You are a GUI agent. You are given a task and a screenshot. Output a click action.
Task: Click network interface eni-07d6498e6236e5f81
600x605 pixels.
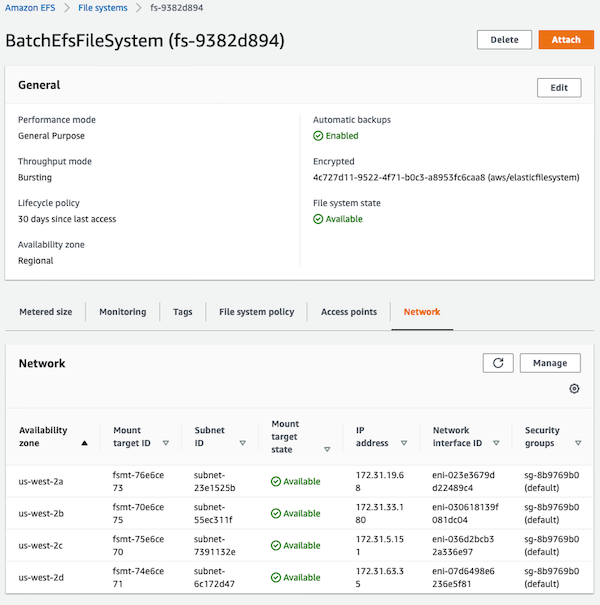[x=463, y=578]
